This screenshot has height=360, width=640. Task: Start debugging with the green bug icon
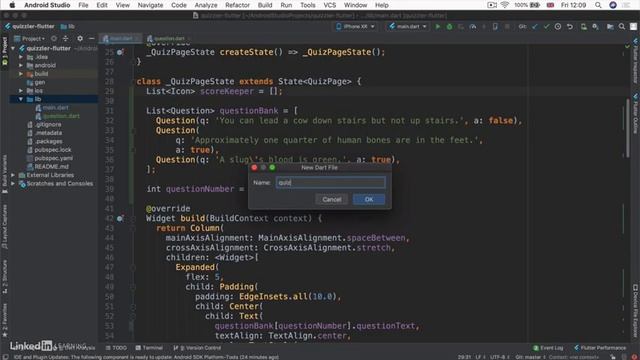click(x=449, y=27)
